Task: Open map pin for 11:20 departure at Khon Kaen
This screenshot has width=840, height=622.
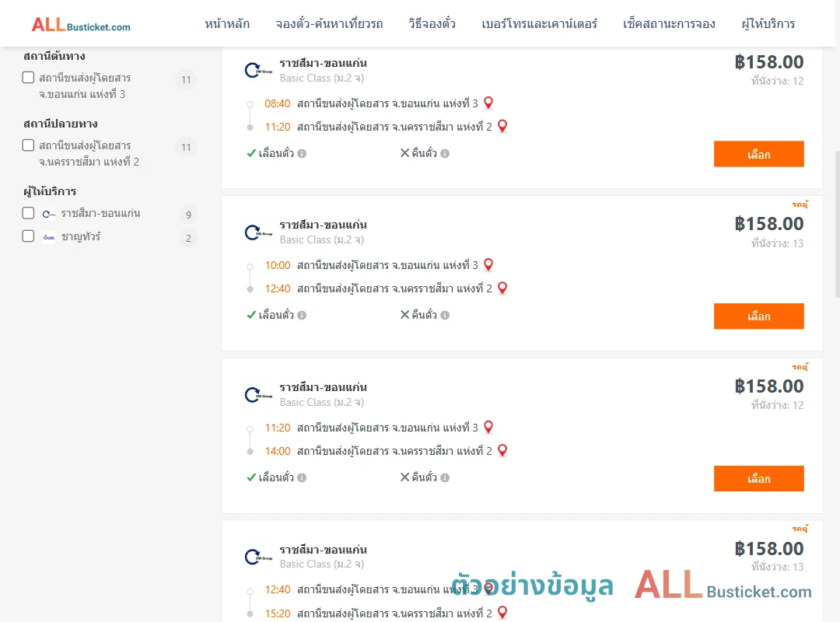Action: tap(488, 426)
